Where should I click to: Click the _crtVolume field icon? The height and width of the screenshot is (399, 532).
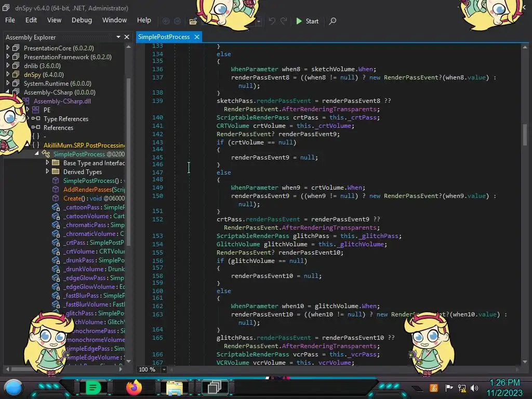pos(56,251)
